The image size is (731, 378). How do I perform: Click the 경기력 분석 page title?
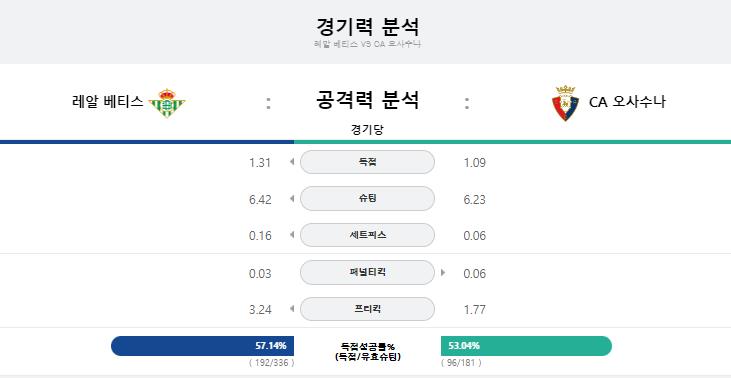click(x=367, y=26)
